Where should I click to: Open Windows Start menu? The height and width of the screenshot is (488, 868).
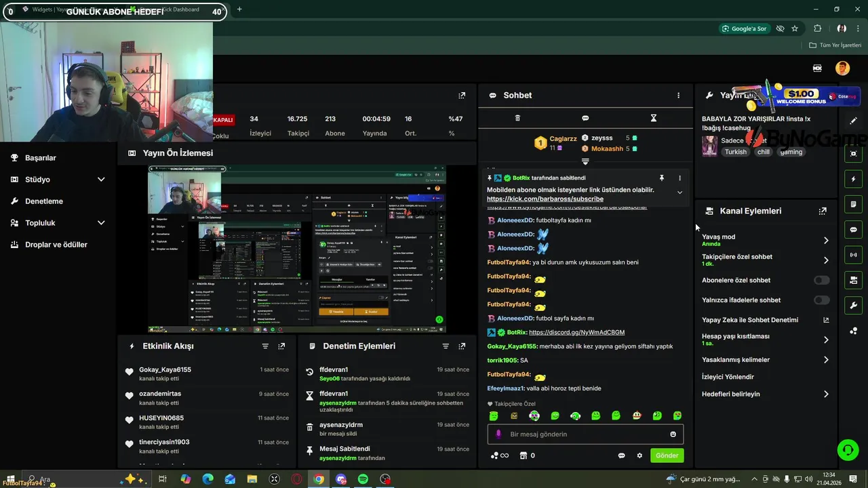coord(9,479)
